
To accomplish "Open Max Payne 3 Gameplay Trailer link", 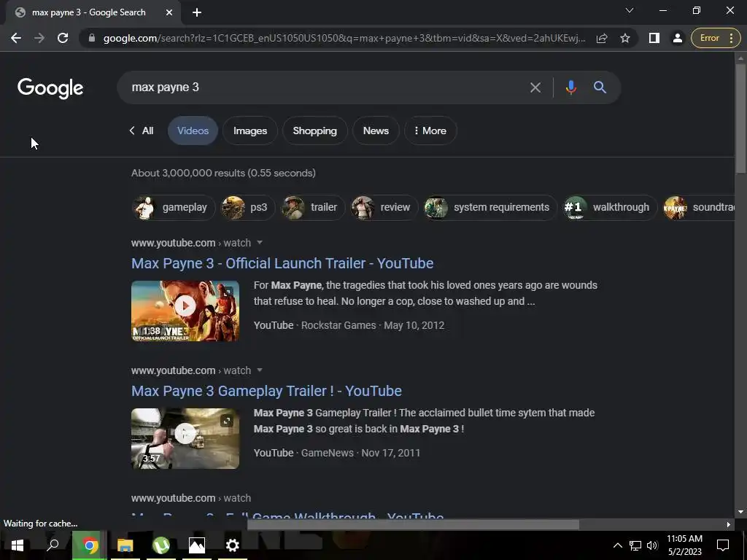I will pyautogui.click(x=266, y=391).
